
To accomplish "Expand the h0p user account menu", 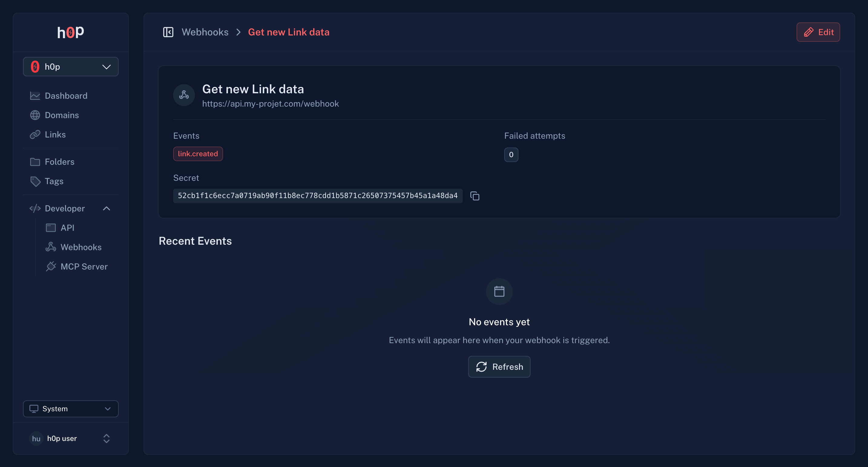I will [x=107, y=439].
